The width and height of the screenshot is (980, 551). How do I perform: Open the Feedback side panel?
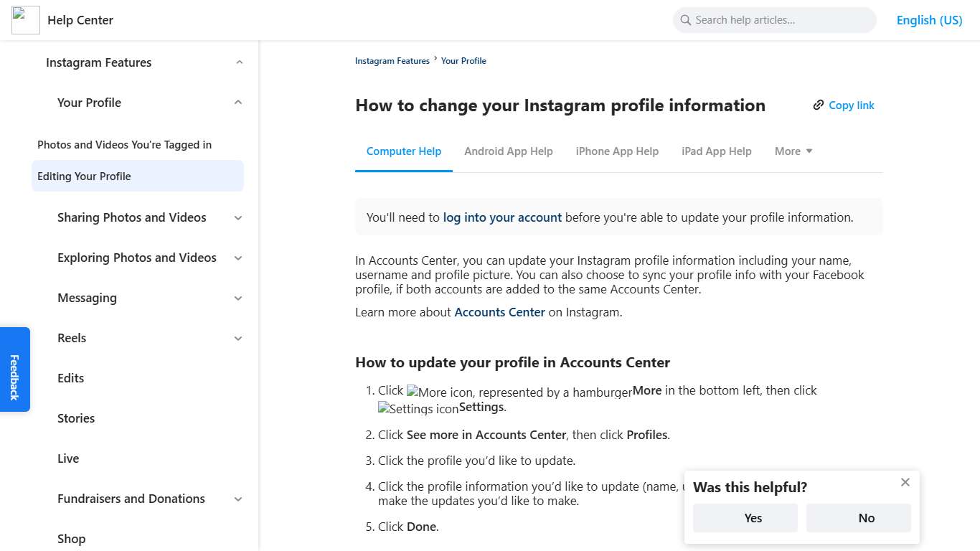pyautogui.click(x=15, y=369)
